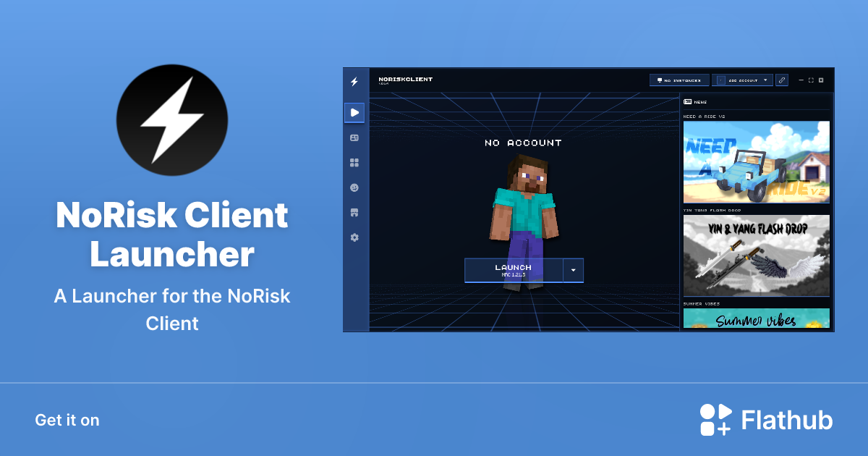This screenshot has height=456, width=868.
Task: Select the profiles card icon in sidebar
Action: tap(354, 137)
